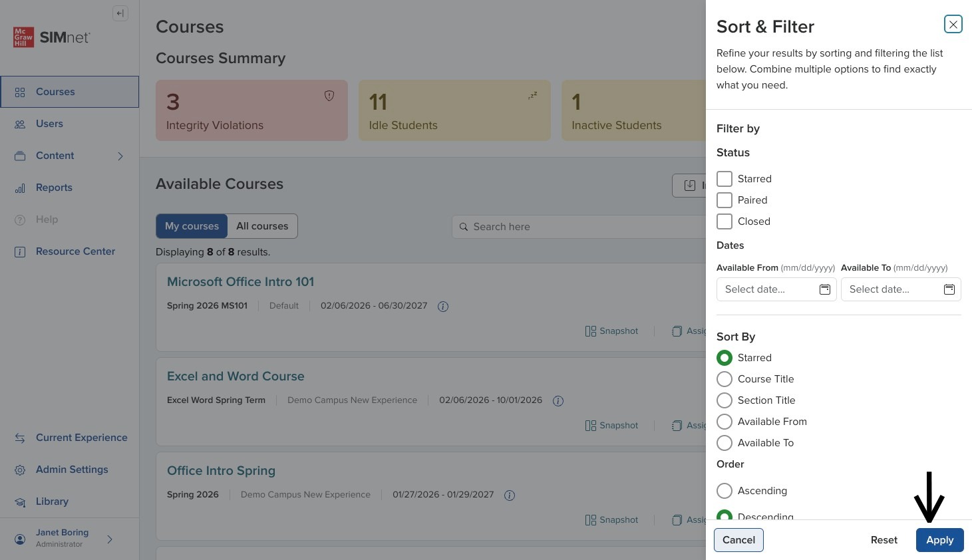The width and height of the screenshot is (972, 560).
Task: Click the Search here input field
Action: pos(579,227)
